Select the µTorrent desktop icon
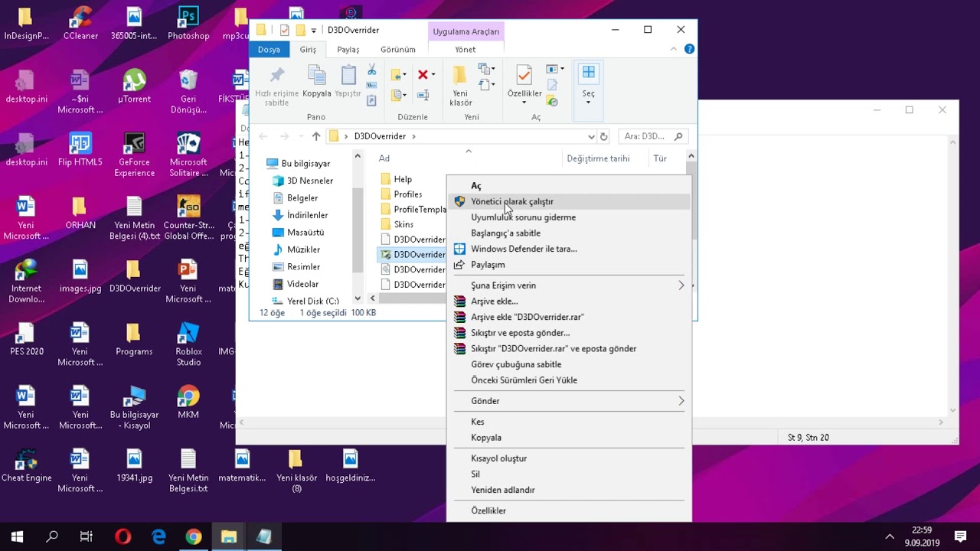The image size is (980, 551). coord(135,86)
